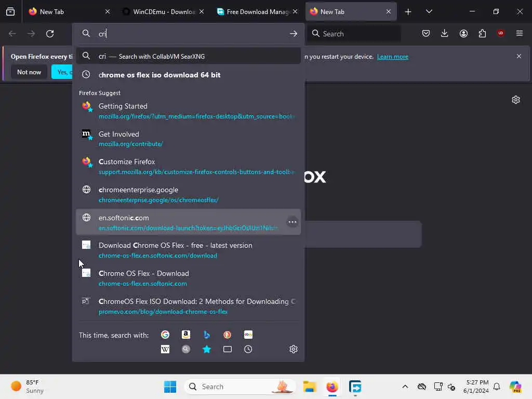Close the WinCDEmu tab

point(202,12)
